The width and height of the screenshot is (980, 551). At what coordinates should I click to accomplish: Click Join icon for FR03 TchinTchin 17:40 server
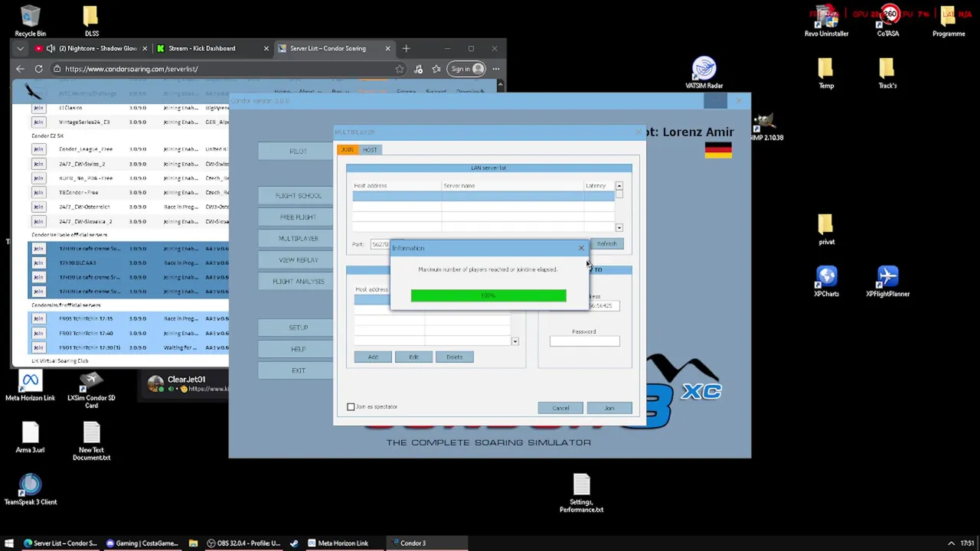(38, 333)
